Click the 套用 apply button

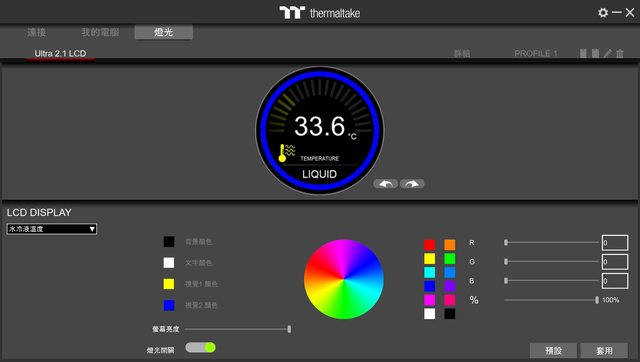pos(604,351)
